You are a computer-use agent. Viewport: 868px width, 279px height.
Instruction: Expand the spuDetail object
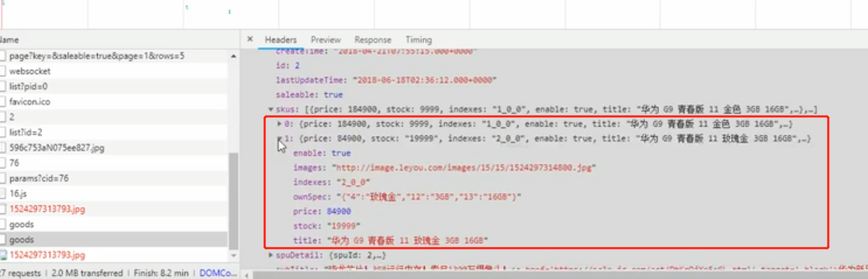pyautogui.click(x=271, y=255)
